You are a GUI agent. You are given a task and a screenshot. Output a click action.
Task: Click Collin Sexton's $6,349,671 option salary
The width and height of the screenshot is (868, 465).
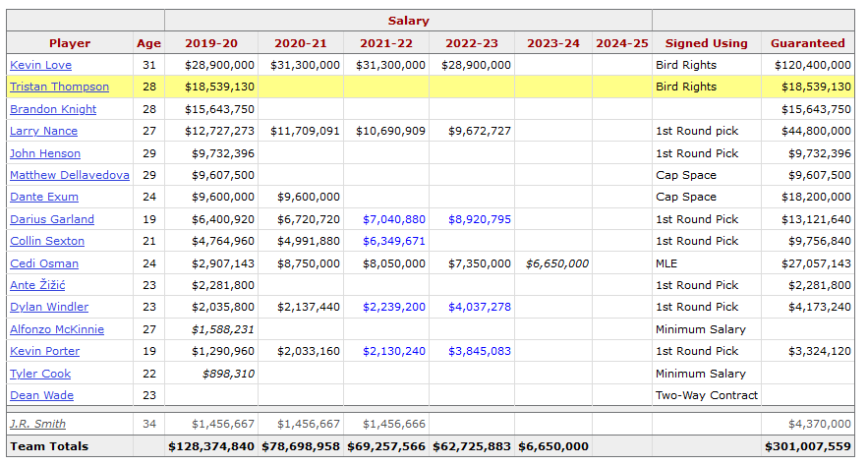pos(394,241)
